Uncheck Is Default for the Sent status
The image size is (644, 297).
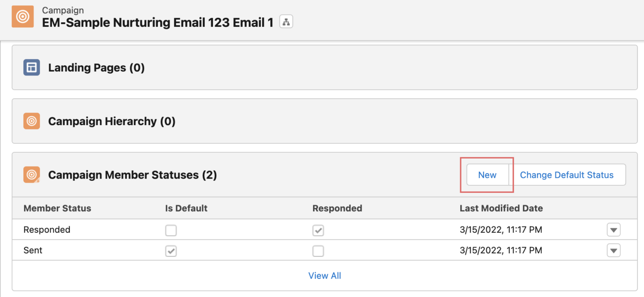pyautogui.click(x=171, y=251)
